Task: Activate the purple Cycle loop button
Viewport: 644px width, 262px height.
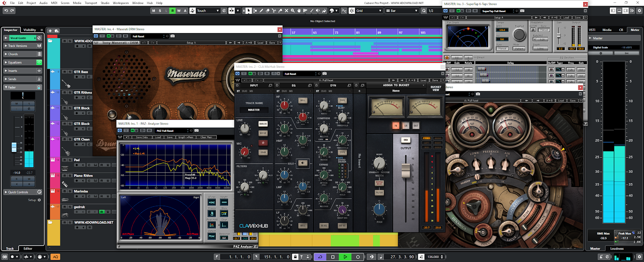Action: [320, 257]
